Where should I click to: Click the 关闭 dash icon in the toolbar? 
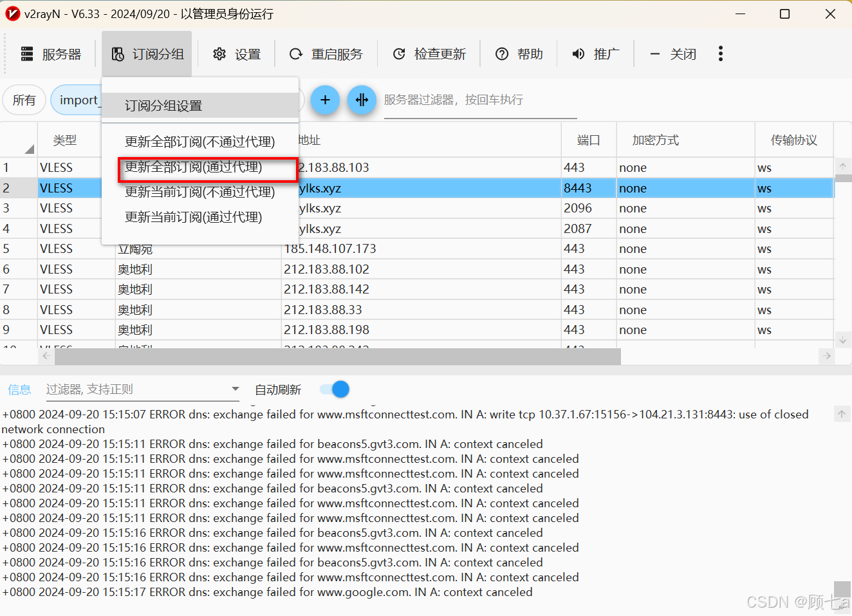point(655,54)
